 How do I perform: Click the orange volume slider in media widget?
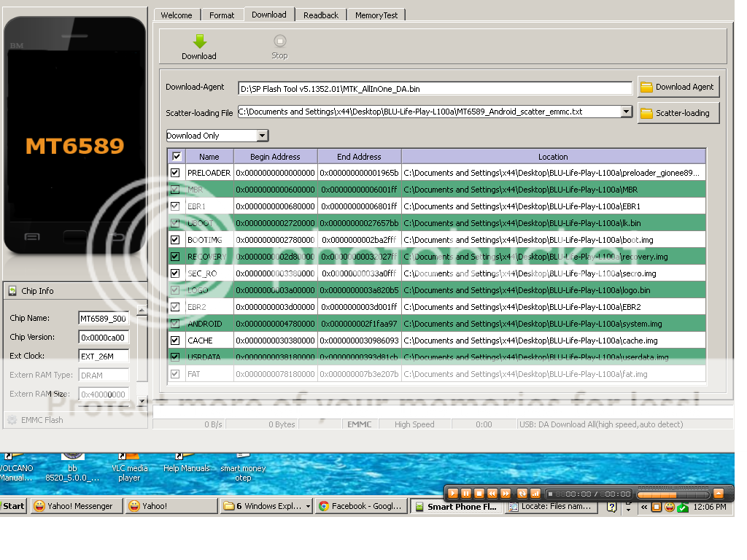pos(671,494)
